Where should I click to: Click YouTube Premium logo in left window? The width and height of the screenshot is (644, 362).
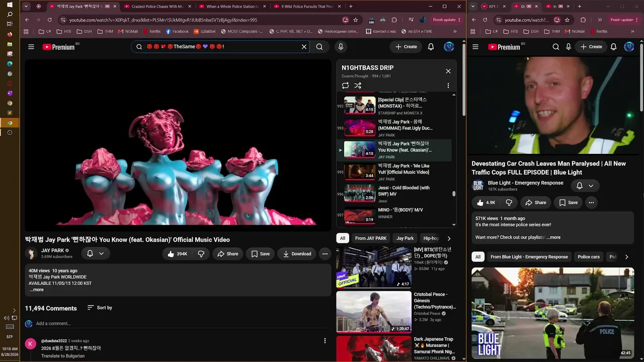pyautogui.click(x=58, y=47)
